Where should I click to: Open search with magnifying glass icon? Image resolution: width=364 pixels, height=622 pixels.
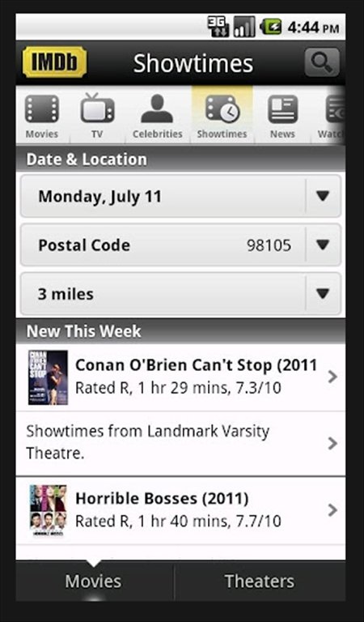click(x=322, y=62)
